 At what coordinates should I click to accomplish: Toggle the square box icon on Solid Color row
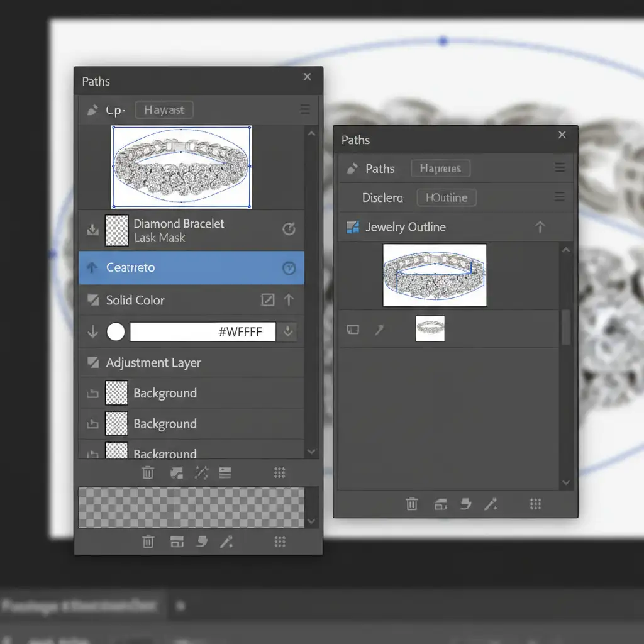click(x=267, y=301)
